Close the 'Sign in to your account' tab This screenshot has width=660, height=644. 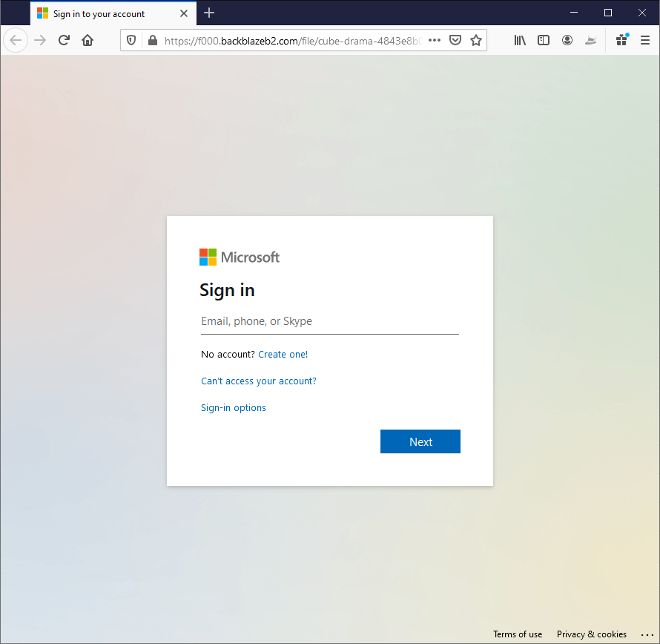(184, 13)
